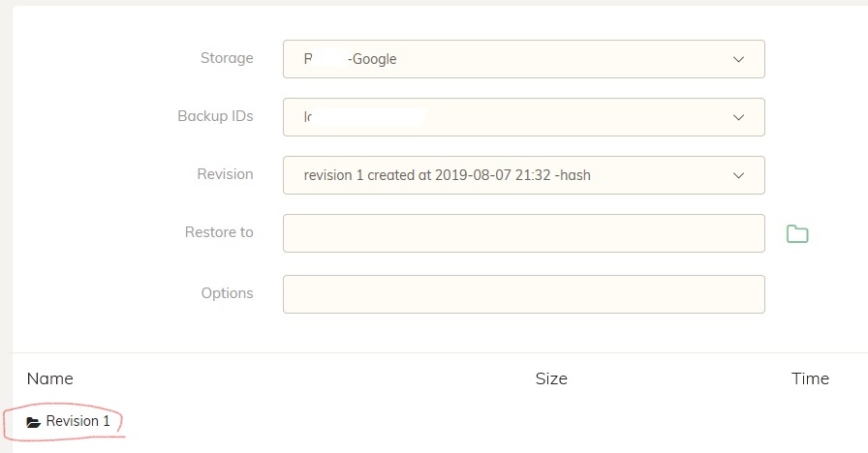Open the Backup IDs selection field

(504, 117)
